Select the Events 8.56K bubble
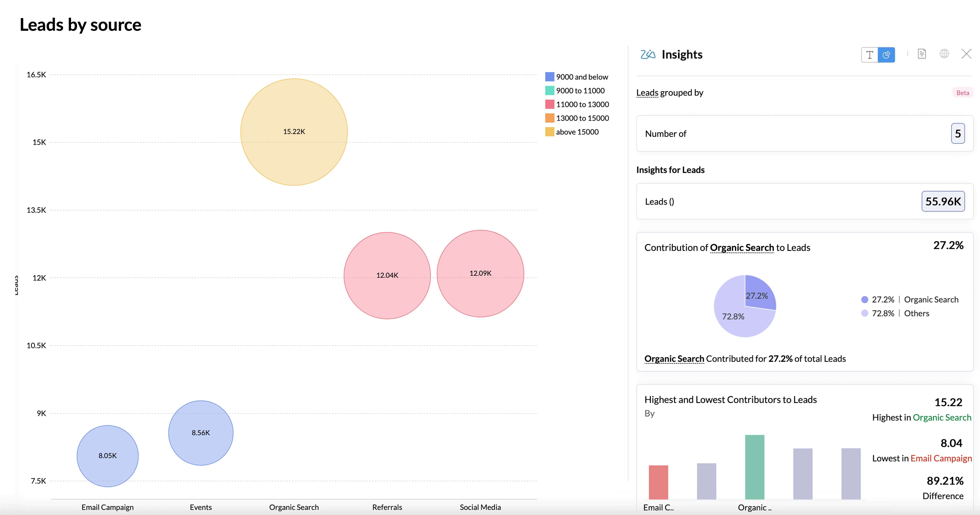980x515 pixels. (x=201, y=433)
